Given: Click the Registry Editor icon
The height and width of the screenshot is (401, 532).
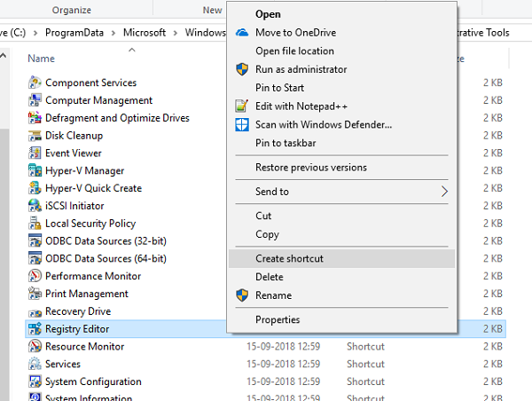Looking at the screenshot, I should (x=35, y=328).
